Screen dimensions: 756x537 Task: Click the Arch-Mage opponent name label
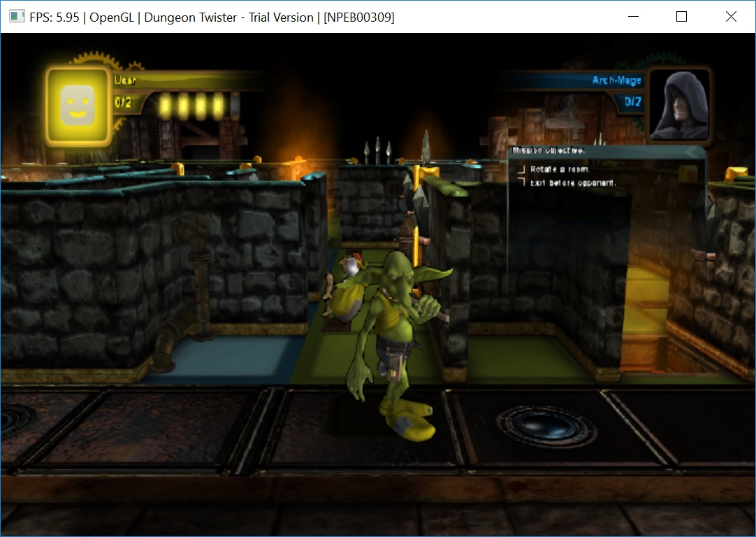[617, 80]
